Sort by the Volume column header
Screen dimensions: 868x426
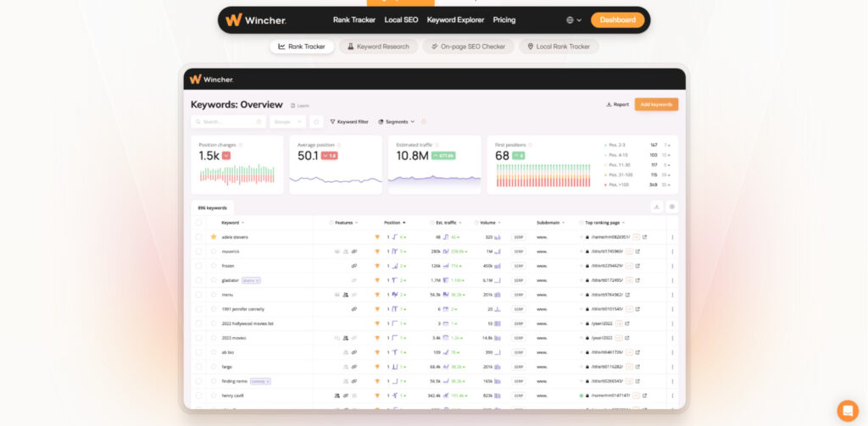[x=487, y=223]
